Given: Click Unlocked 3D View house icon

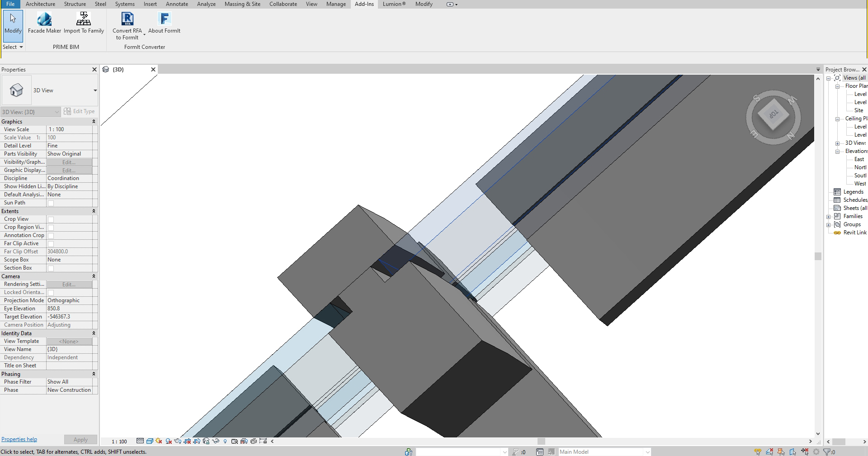Looking at the screenshot, I should pos(206,441).
